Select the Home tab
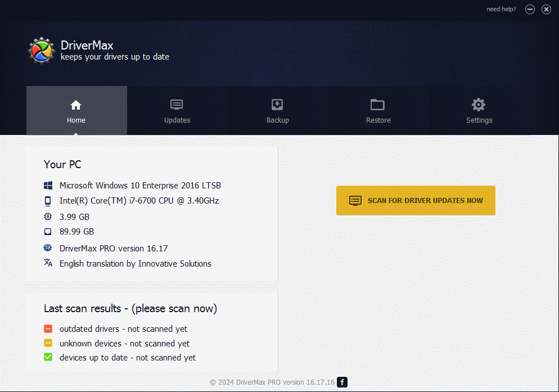Viewport: 559px width, 392px height. pyautogui.click(x=76, y=111)
